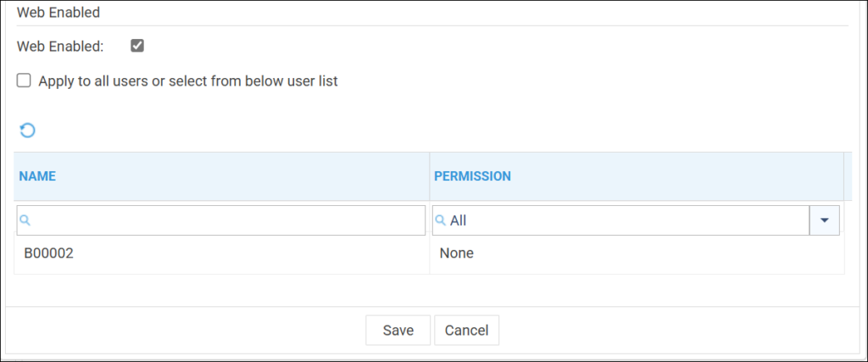
Task: Click the 'None' permission cell for B00002
Action: 457,253
